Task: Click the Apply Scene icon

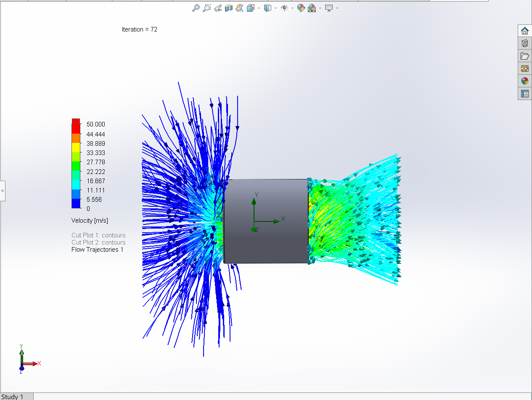Action: pos(312,8)
